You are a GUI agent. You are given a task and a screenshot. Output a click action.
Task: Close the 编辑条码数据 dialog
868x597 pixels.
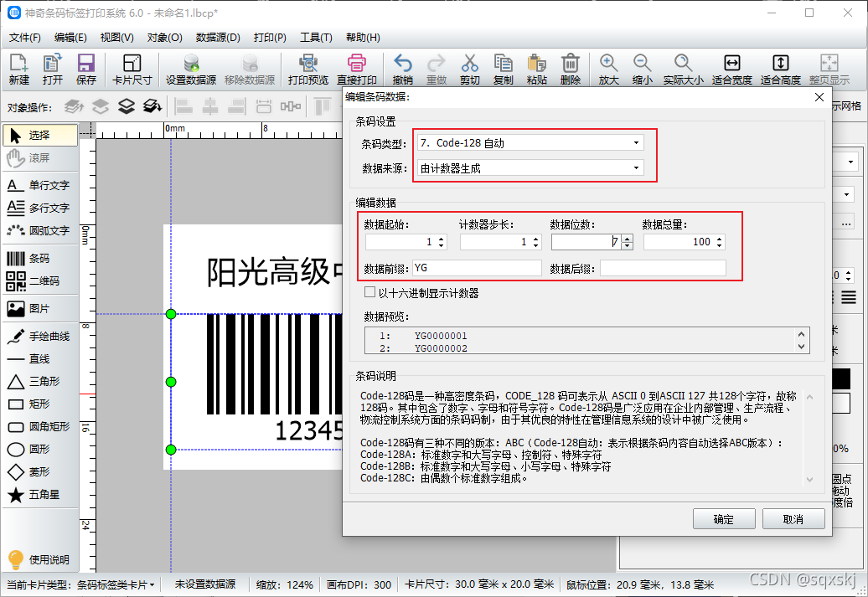[x=819, y=97]
